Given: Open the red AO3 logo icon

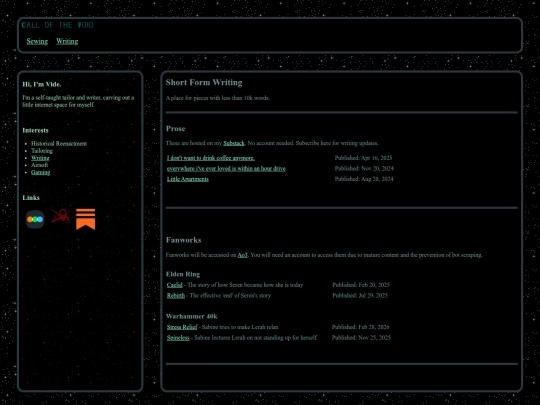Looking at the screenshot, I should click(x=61, y=216).
